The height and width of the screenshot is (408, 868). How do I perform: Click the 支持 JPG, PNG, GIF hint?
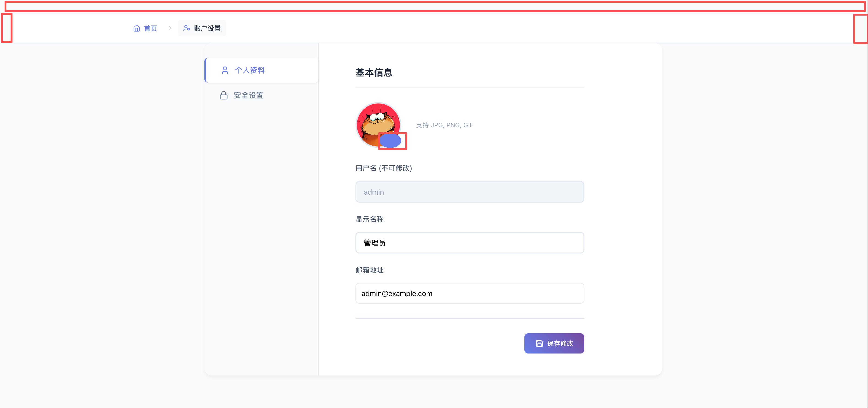(444, 125)
